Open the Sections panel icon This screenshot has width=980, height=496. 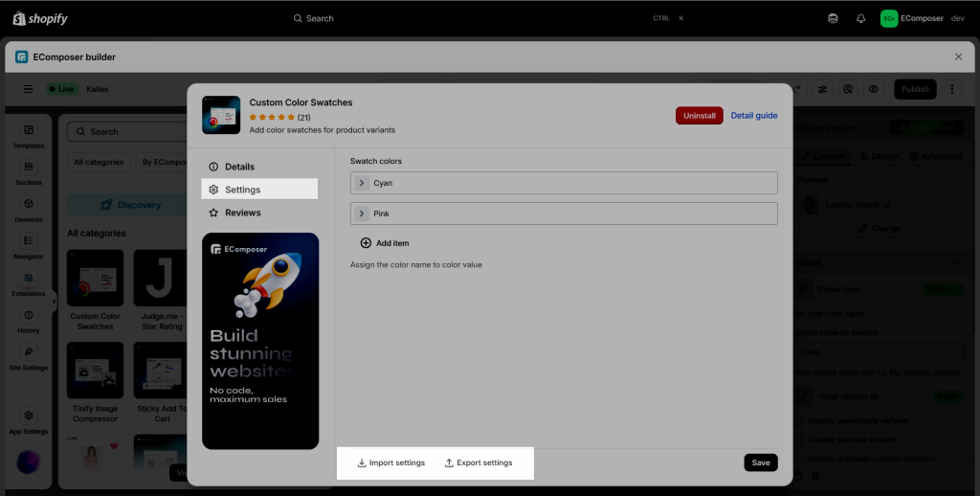[28, 171]
